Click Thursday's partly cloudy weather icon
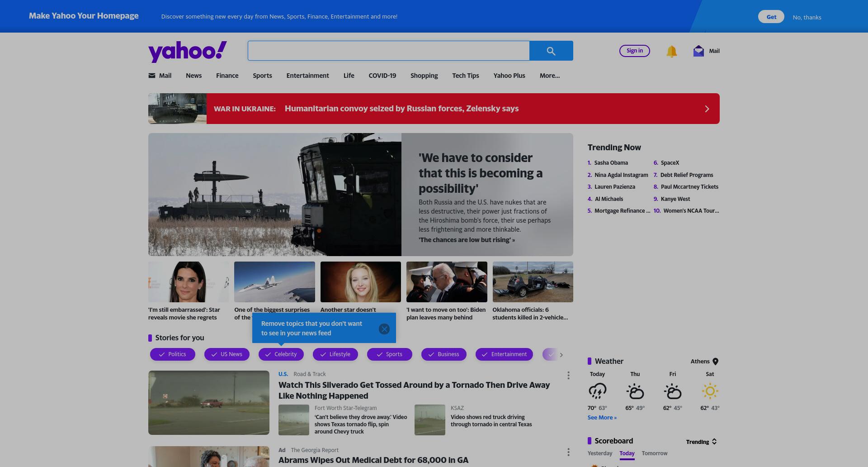 [x=635, y=391]
